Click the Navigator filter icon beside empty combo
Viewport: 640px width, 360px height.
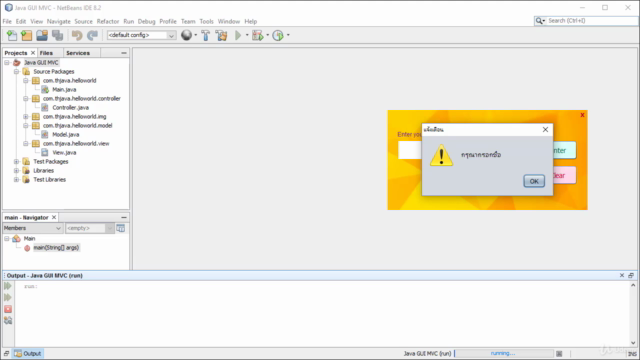[x=120, y=228]
